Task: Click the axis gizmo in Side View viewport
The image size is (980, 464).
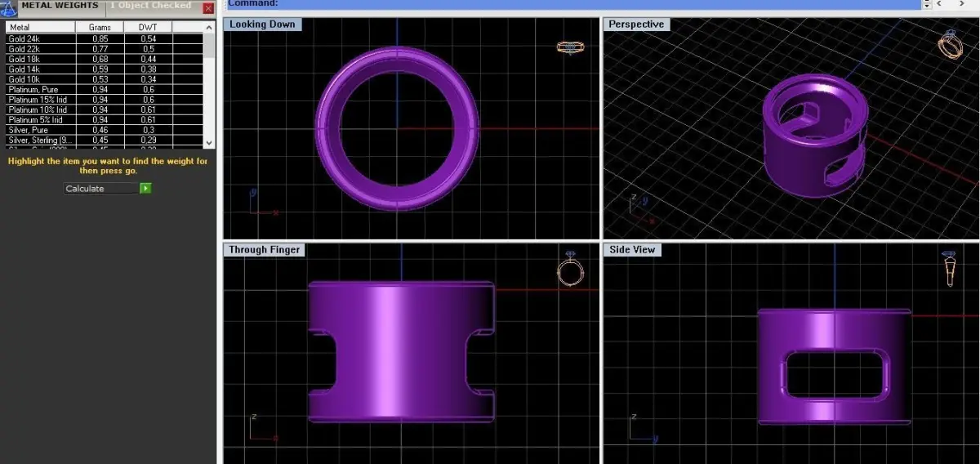Action: click(644, 428)
